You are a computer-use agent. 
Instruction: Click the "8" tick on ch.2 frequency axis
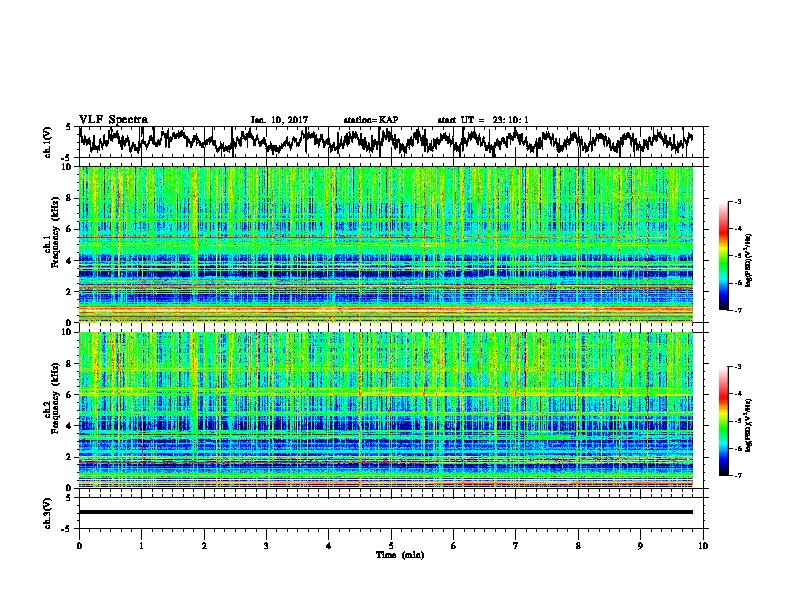pyautogui.click(x=70, y=364)
